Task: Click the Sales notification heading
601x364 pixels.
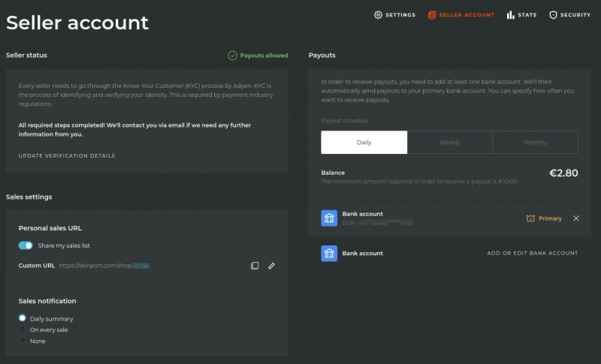Action: [47, 301]
